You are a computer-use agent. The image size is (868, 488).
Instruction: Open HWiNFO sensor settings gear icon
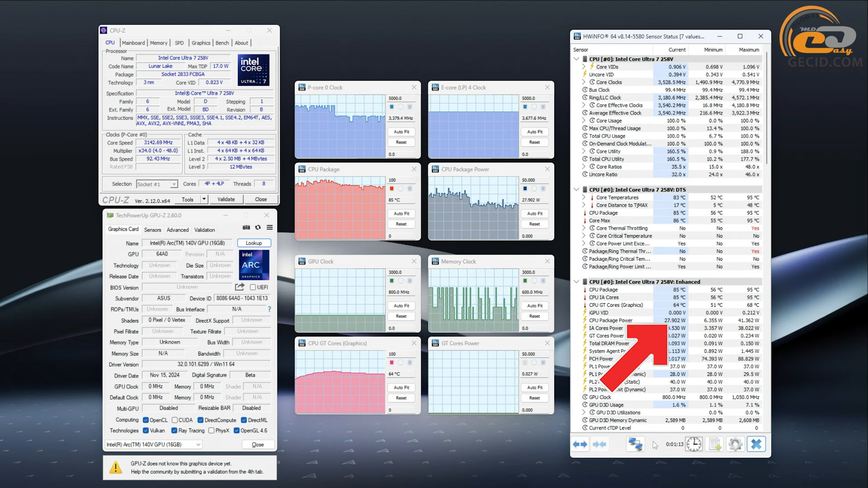coord(736,444)
